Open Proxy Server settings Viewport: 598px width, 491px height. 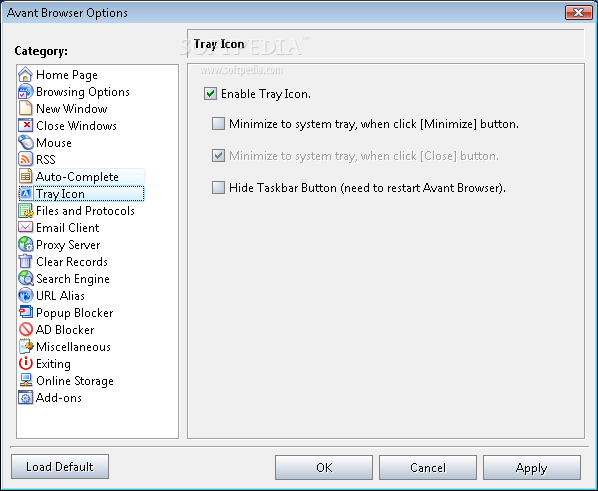[x=68, y=245]
